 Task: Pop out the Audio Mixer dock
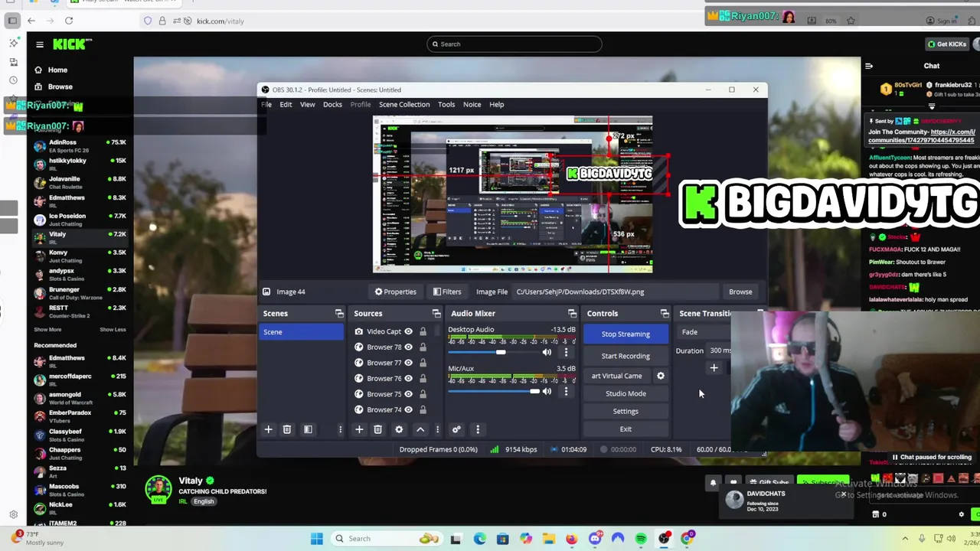pyautogui.click(x=572, y=314)
